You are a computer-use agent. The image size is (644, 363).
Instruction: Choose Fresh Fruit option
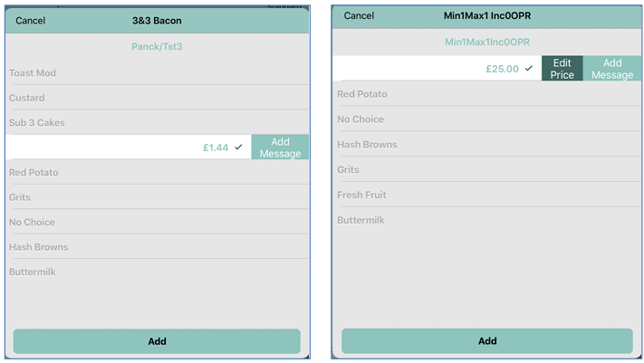(363, 195)
